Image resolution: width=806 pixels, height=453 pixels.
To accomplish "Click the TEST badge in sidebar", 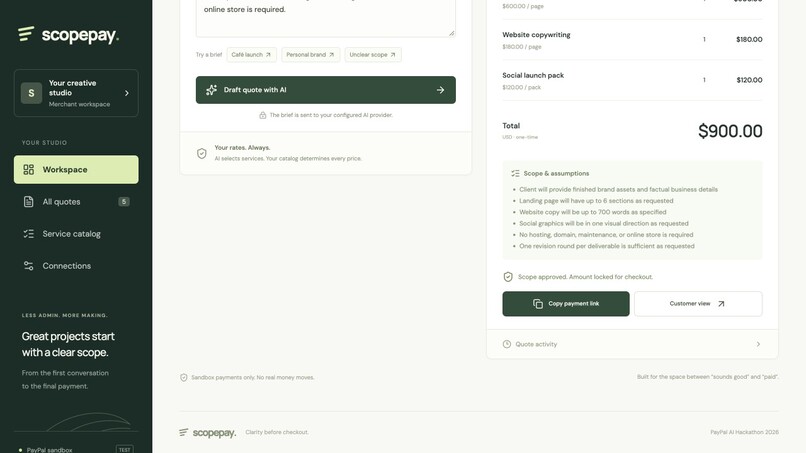I will point(124,449).
